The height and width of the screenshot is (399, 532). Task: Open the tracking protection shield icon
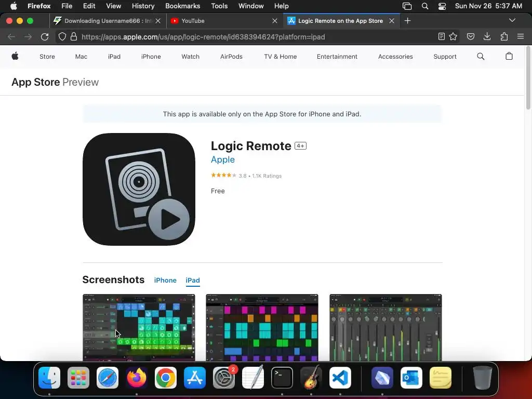click(x=62, y=37)
